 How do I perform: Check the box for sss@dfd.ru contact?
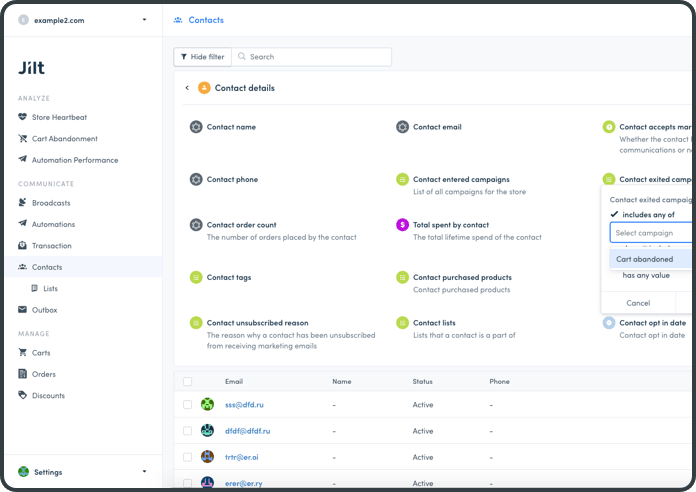point(187,405)
